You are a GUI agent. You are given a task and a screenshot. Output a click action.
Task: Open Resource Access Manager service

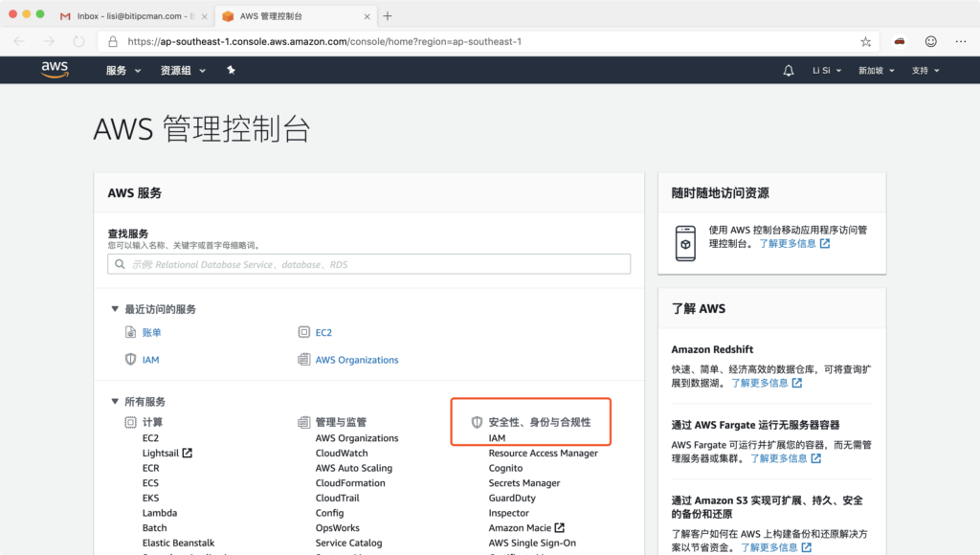[544, 454]
